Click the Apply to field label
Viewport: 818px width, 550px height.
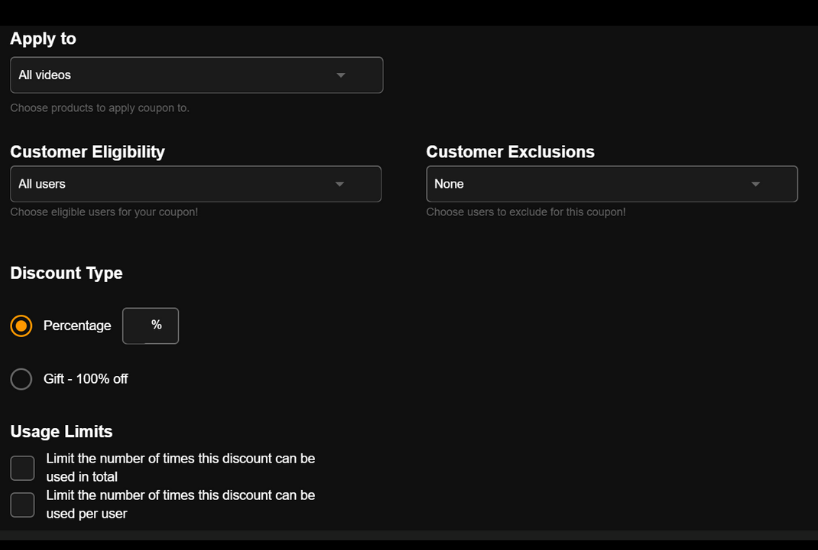[x=43, y=39]
